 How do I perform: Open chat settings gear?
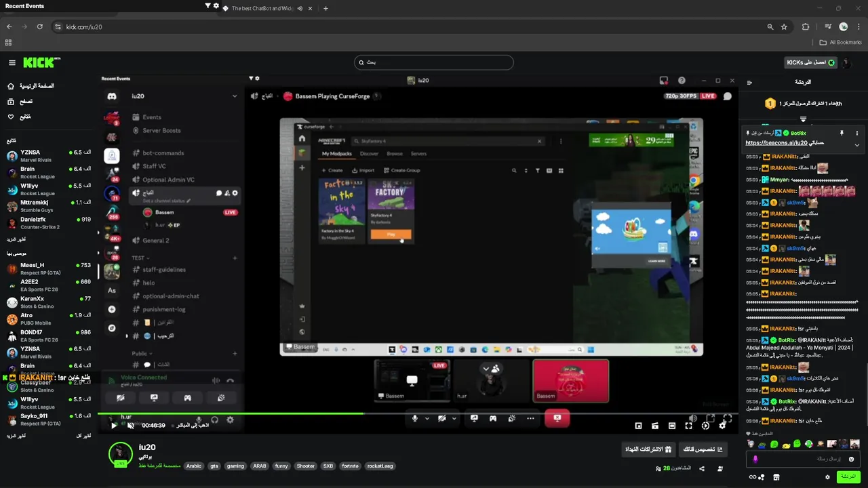coord(827,477)
